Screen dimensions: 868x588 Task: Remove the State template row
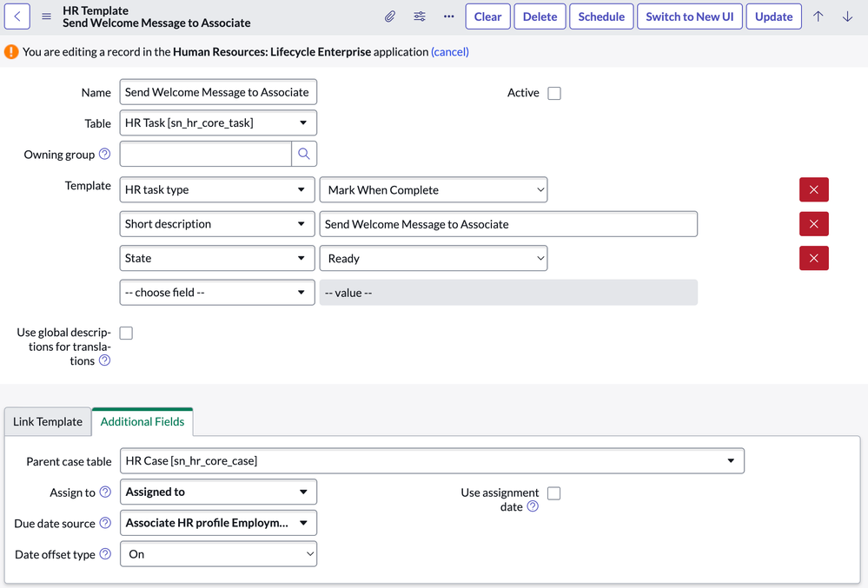[x=814, y=258]
